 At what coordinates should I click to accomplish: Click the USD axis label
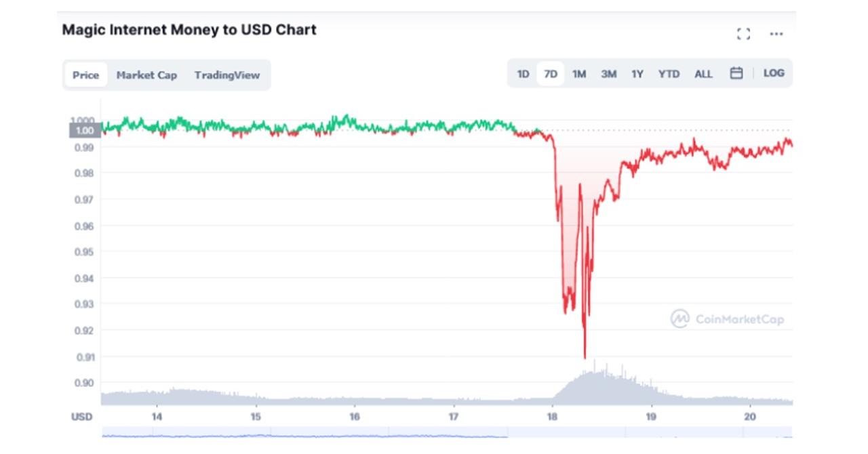81,417
